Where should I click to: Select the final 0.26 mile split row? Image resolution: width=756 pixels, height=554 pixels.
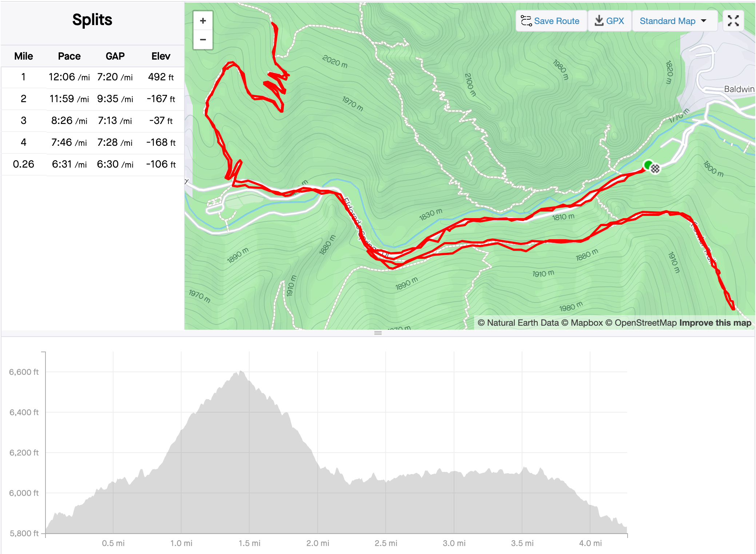coord(93,164)
